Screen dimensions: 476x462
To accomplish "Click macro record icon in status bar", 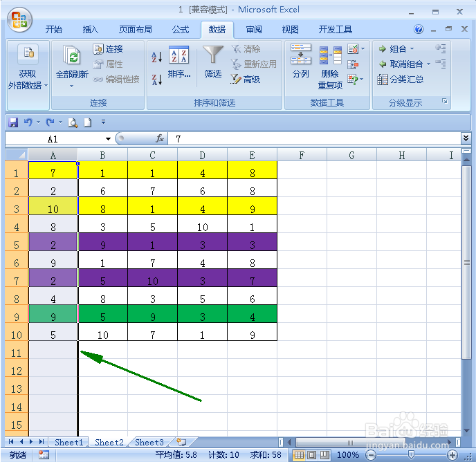I will (44, 454).
